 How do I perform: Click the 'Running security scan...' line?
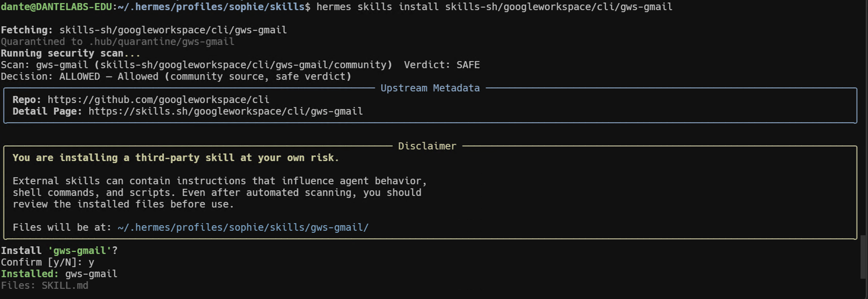click(x=70, y=53)
